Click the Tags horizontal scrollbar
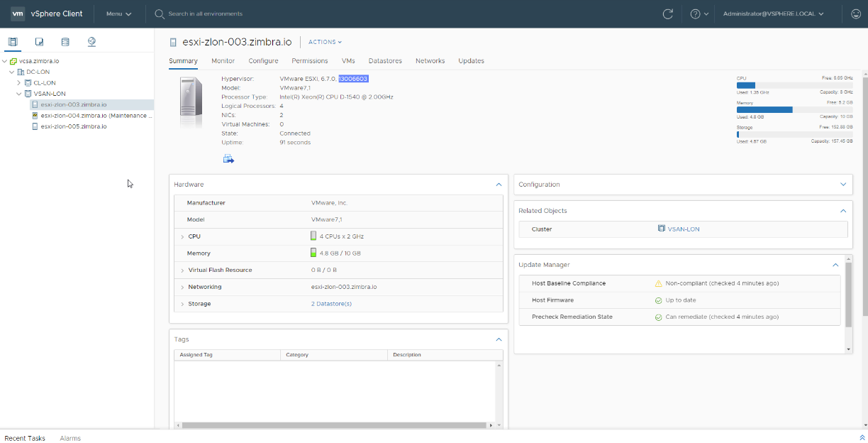Image resolution: width=868 pixels, height=443 pixels. 334,425
